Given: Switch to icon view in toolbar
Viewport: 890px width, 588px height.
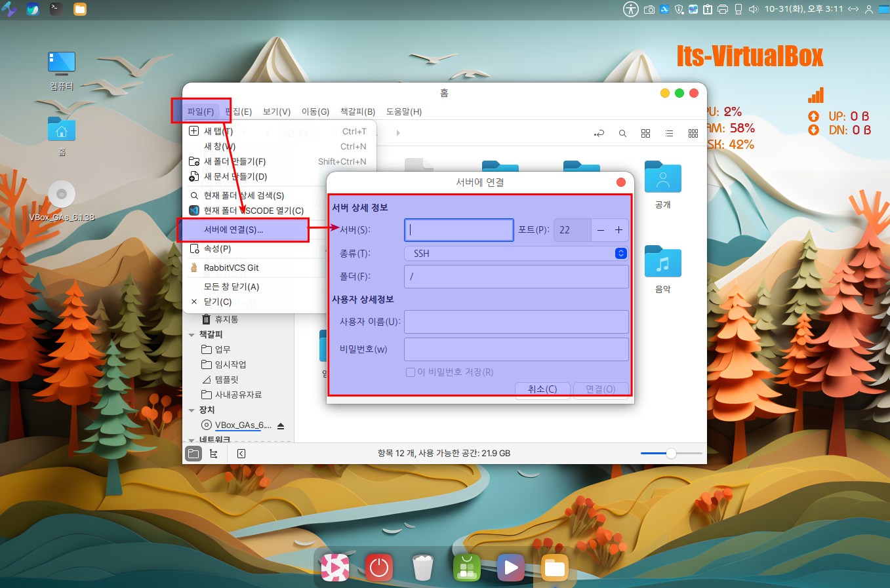Looking at the screenshot, I should pyautogui.click(x=646, y=133).
